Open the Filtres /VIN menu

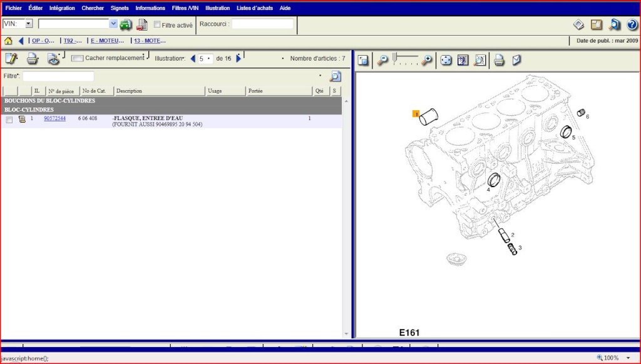tap(185, 8)
